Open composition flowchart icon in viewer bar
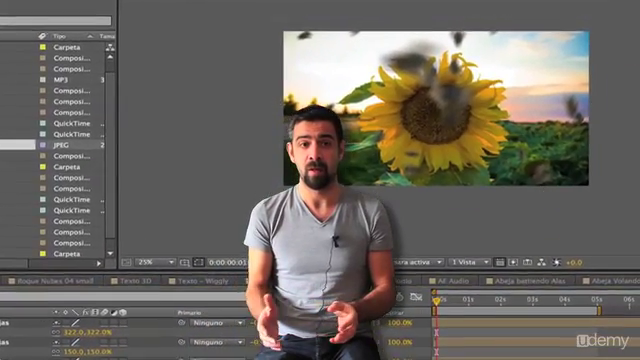The image size is (640, 360). (542, 262)
